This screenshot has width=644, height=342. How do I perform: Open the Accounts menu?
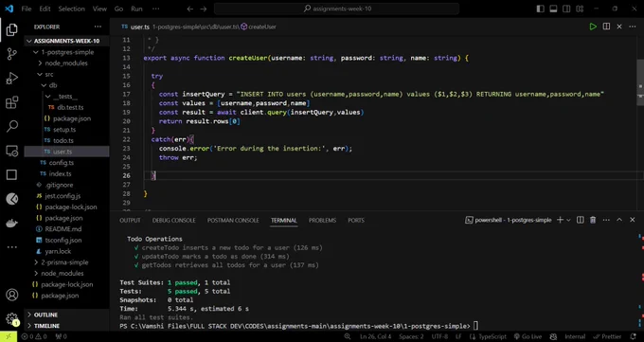tap(12, 295)
